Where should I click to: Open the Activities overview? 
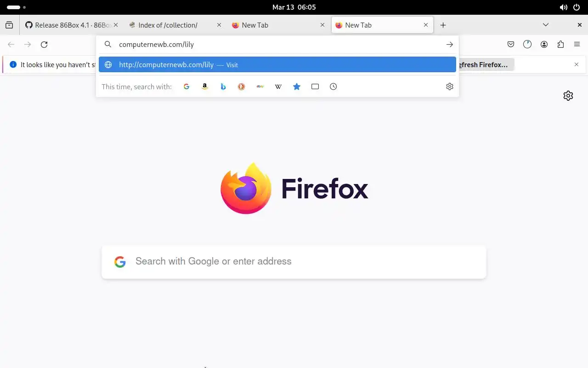(16, 7)
